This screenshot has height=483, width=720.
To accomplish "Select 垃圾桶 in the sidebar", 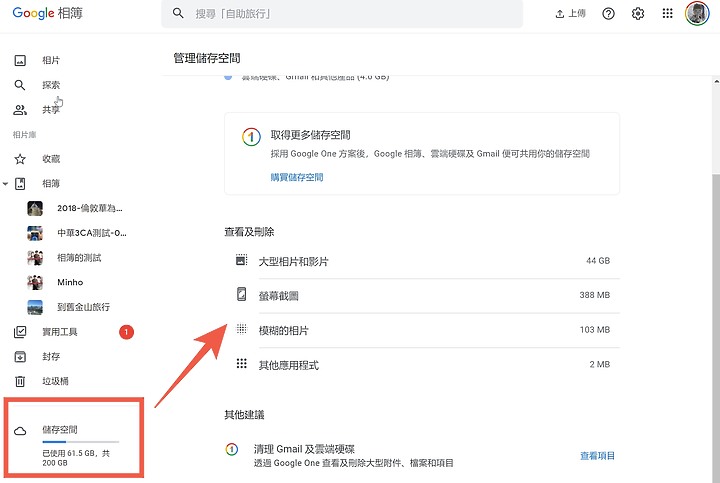I will coord(55,381).
